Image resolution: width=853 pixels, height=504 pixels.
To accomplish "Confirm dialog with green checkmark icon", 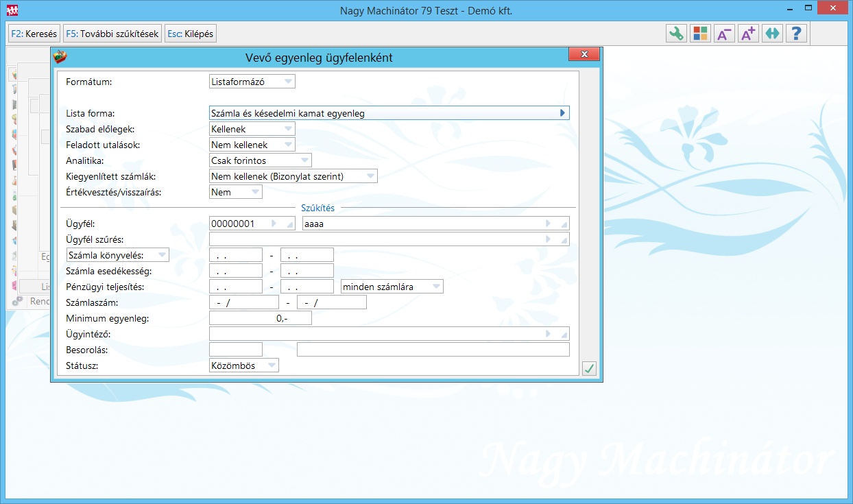I will click(589, 369).
